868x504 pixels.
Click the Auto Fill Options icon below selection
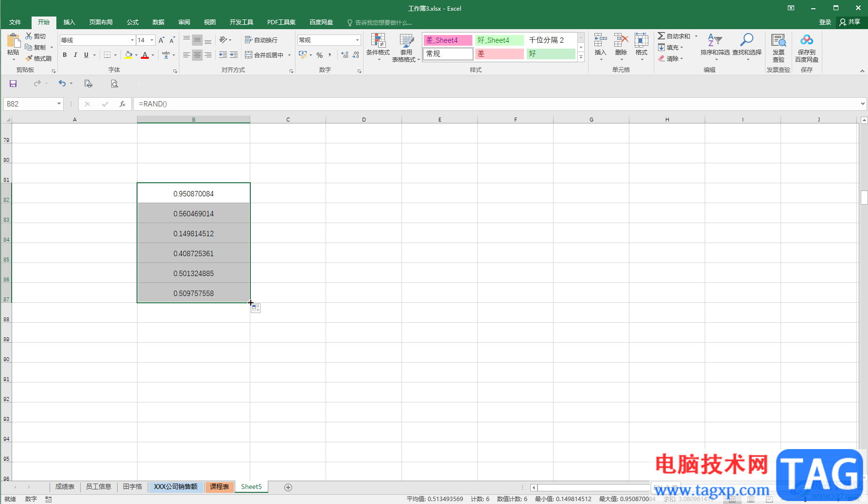click(x=256, y=308)
